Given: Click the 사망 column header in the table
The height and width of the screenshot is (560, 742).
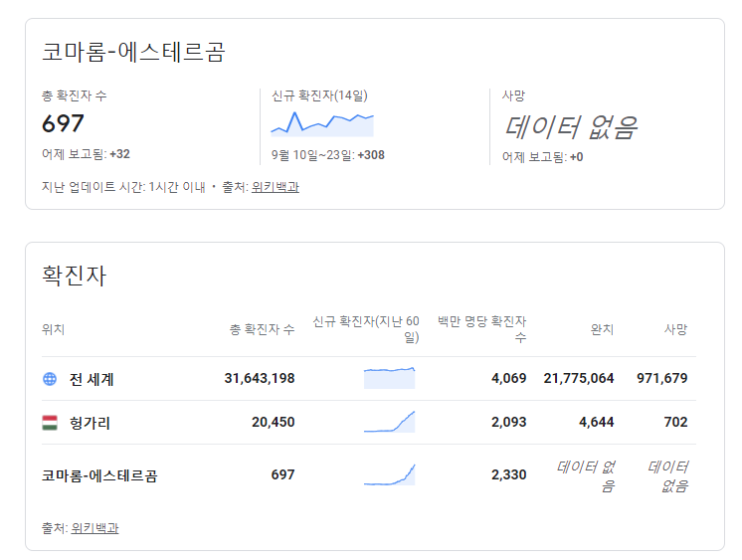Looking at the screenshot, I should [x=675, y=329].
